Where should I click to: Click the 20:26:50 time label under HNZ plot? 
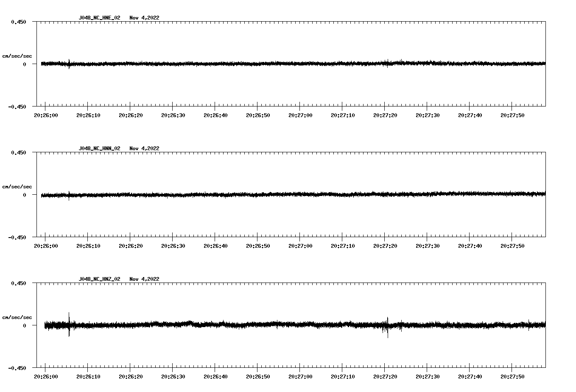(x=258, y=377)
